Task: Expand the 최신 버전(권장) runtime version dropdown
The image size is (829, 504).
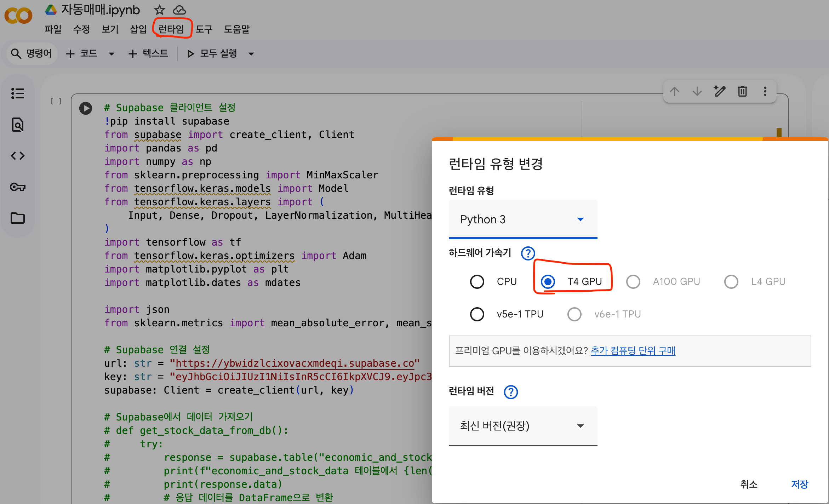Action: pyautogui.click(x=523, y=426)
